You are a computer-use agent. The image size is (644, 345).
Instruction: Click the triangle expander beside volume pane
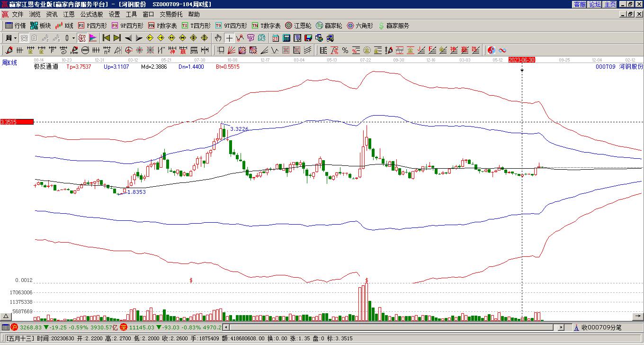tap(6, 317)
